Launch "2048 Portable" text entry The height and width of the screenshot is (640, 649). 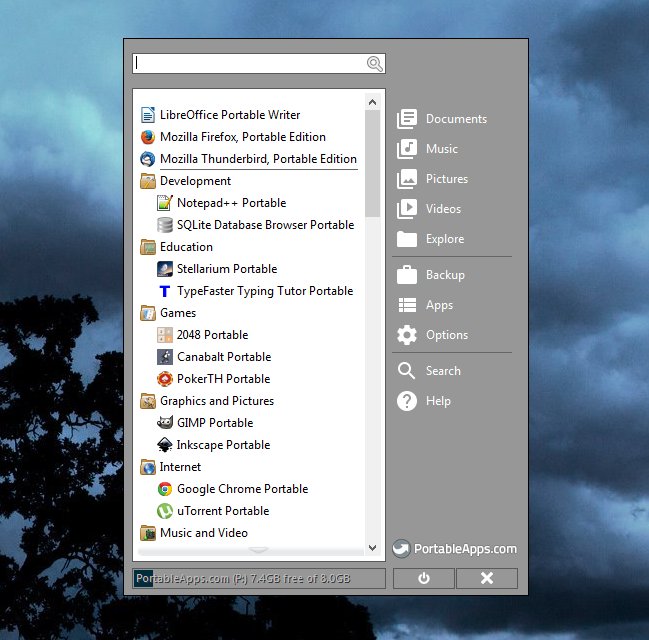point(213,335)
